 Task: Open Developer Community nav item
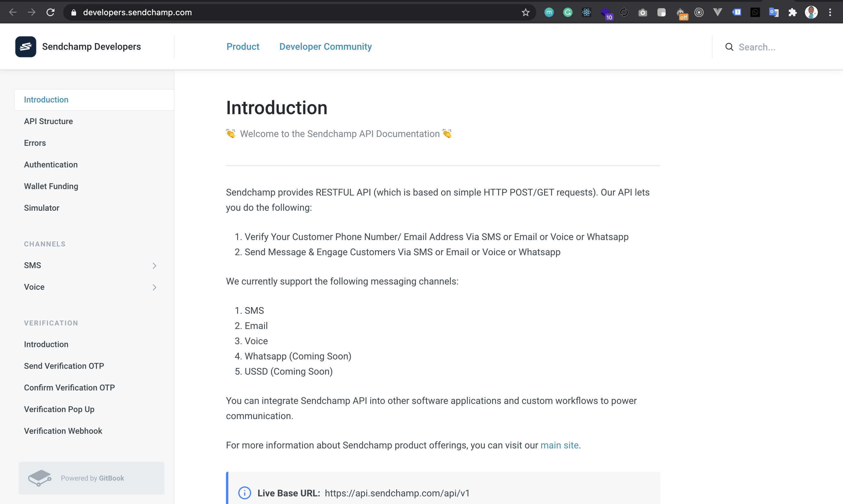pos(325,47)
